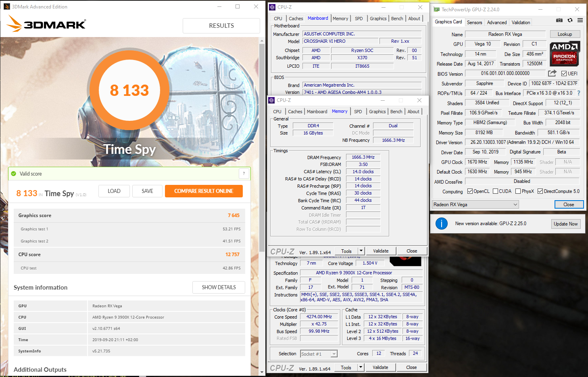Open About tab in CPU-Z Mainboard window
The image size is (588, 377).
[x=414, y=19]
